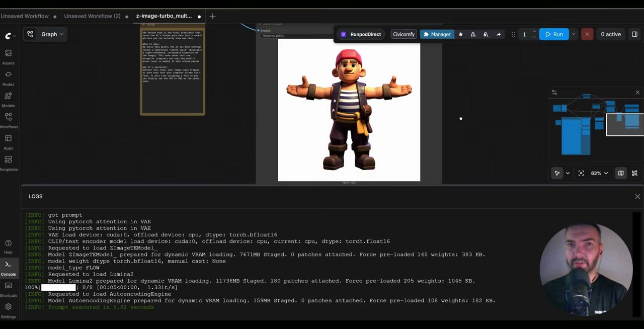Image resolution: width=644 pixels, height=329 pixels.
Task: Open the Settings gear
Action: (x=8, y=310)
